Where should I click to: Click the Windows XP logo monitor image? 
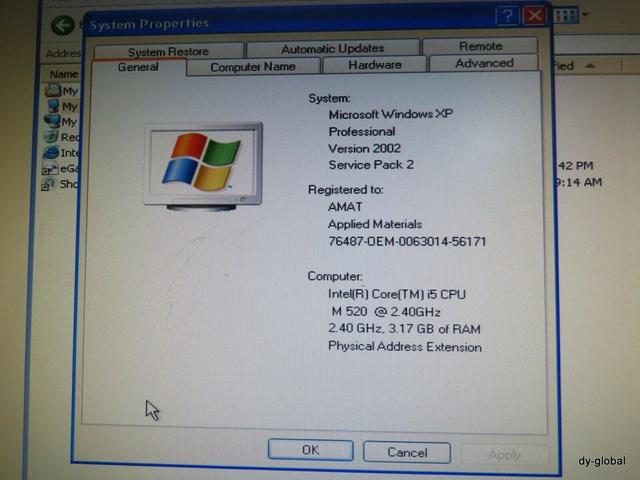coord(203,166)
